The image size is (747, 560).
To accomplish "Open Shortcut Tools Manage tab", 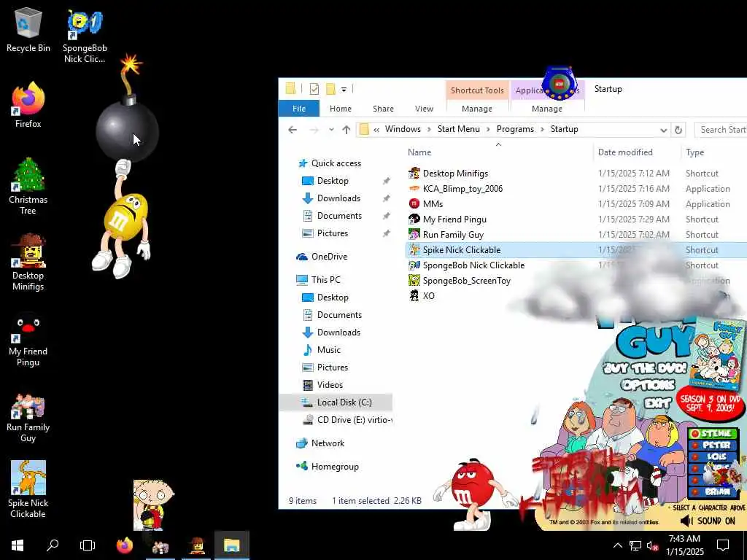I will [477, 109].
